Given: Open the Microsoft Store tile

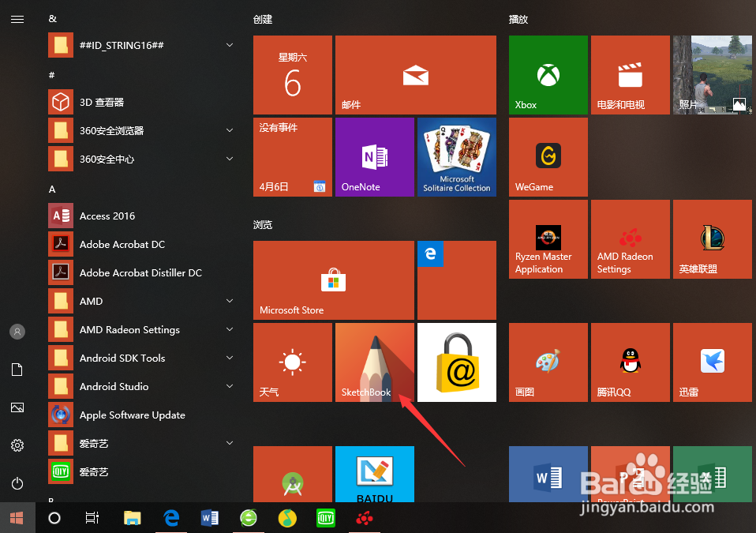Looking at the screenshot, I should pyautogui.click(x=334, y=280).
